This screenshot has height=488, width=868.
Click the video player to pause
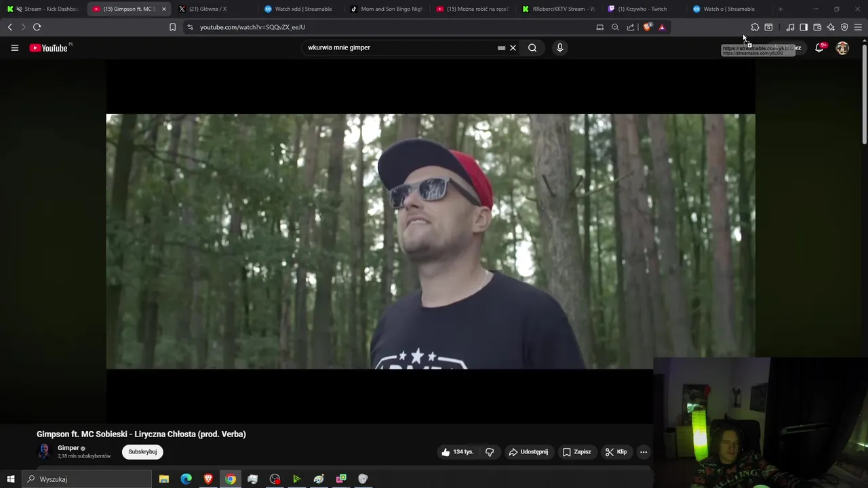click(x=430, y=241)
